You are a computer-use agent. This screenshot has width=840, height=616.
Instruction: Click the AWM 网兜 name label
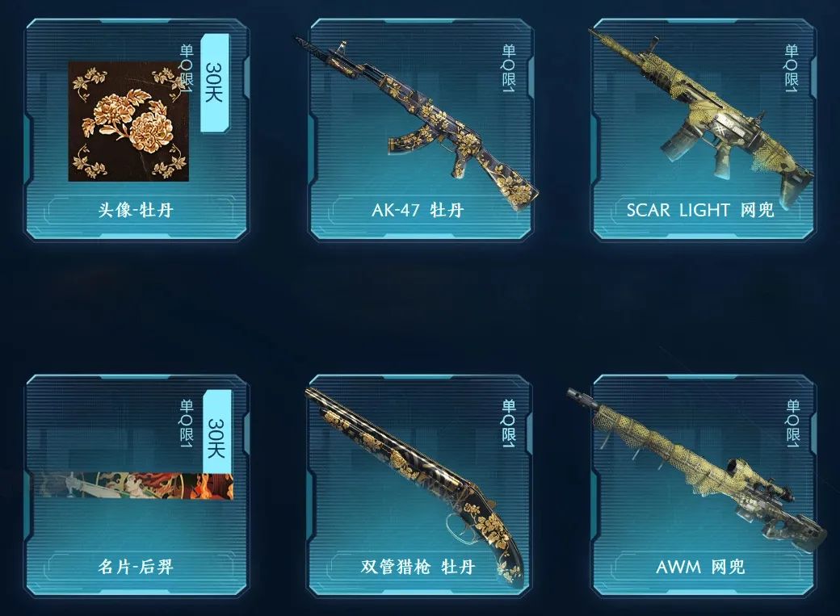700,566
